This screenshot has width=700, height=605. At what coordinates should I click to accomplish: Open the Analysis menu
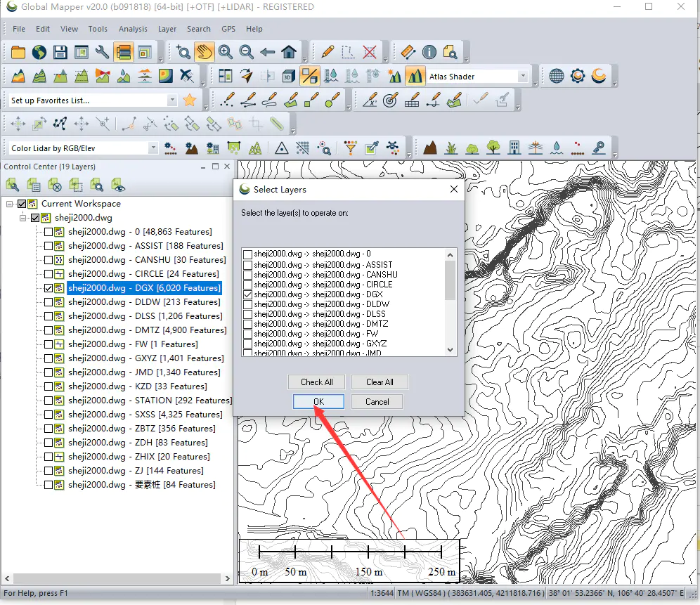click(x=133, y=29)
